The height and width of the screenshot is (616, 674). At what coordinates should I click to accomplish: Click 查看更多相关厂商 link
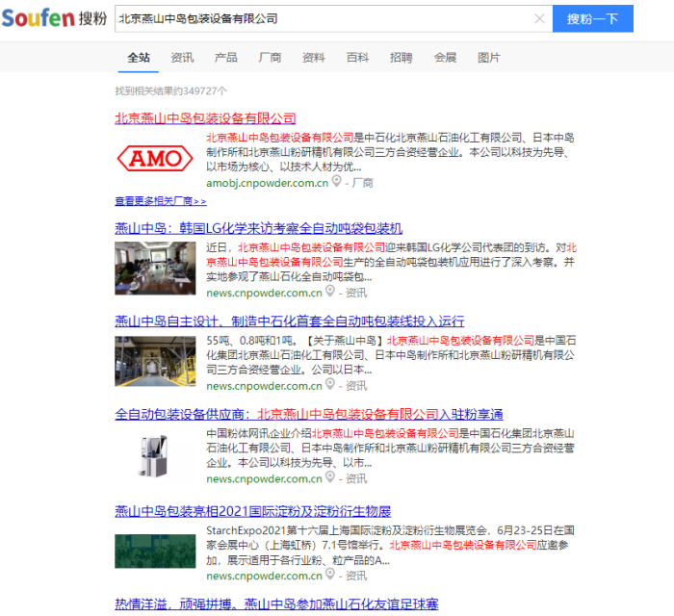pyautogui.click(x=160, y=202)
